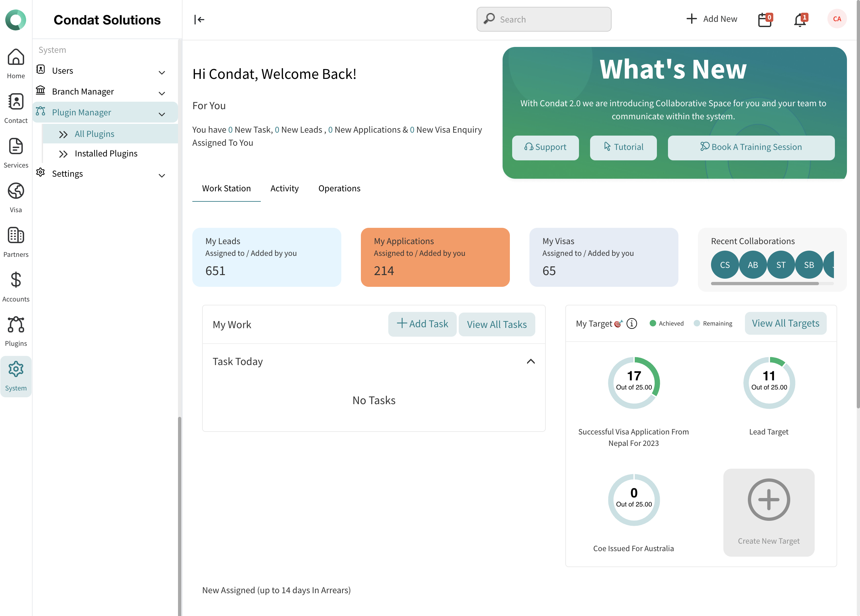Open the Visa globe icon
This screenshot has height=616, width=860.
point(16,191)
